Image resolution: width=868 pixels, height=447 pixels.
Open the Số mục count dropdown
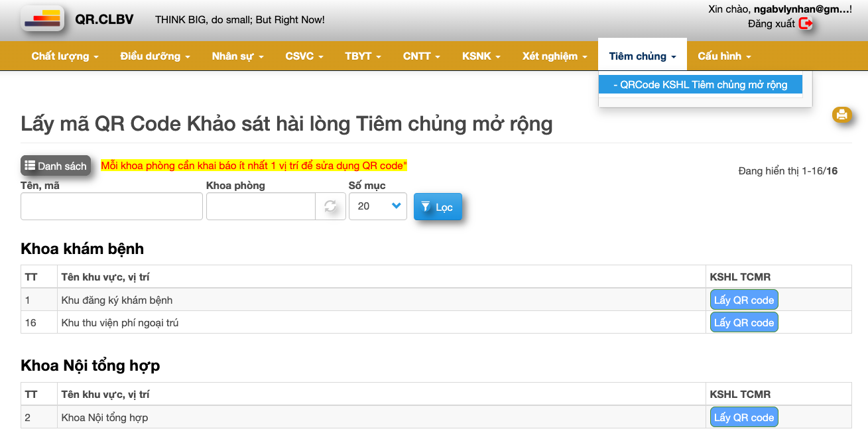[377, 206]
